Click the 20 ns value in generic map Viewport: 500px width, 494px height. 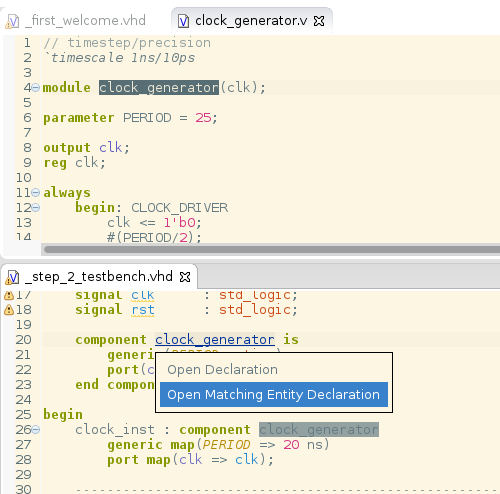pos(303,445)
